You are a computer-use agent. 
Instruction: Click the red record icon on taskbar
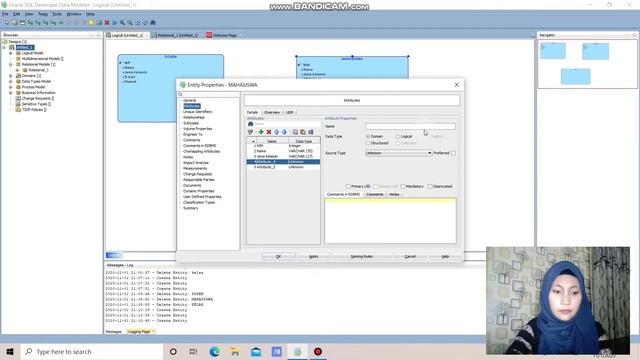318,351
